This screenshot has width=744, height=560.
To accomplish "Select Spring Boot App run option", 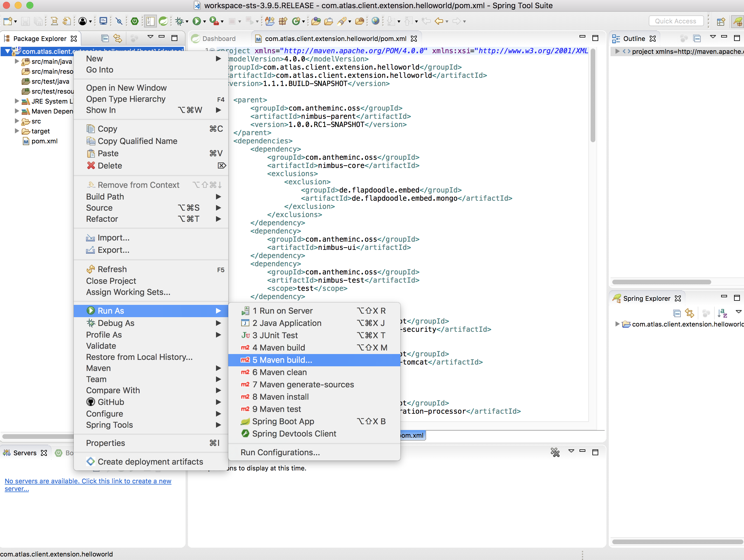I will (x=314, y=421).
